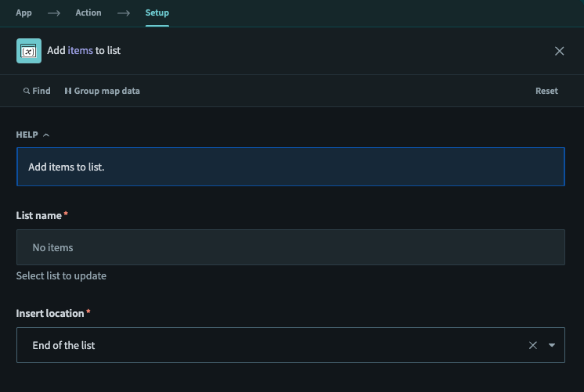Click the Find magnifier icon
Viewport: 584px width, 392px height.
point(27,92)
